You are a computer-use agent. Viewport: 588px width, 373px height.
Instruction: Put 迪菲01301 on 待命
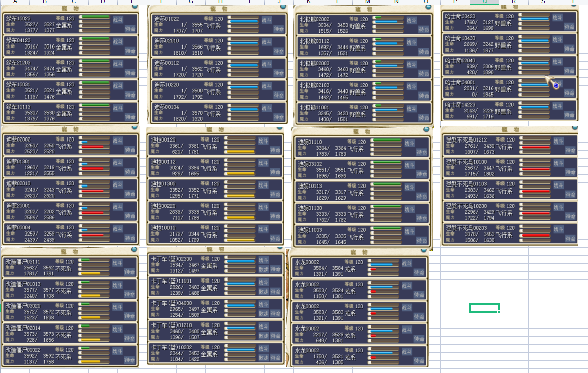click(130, 171)
